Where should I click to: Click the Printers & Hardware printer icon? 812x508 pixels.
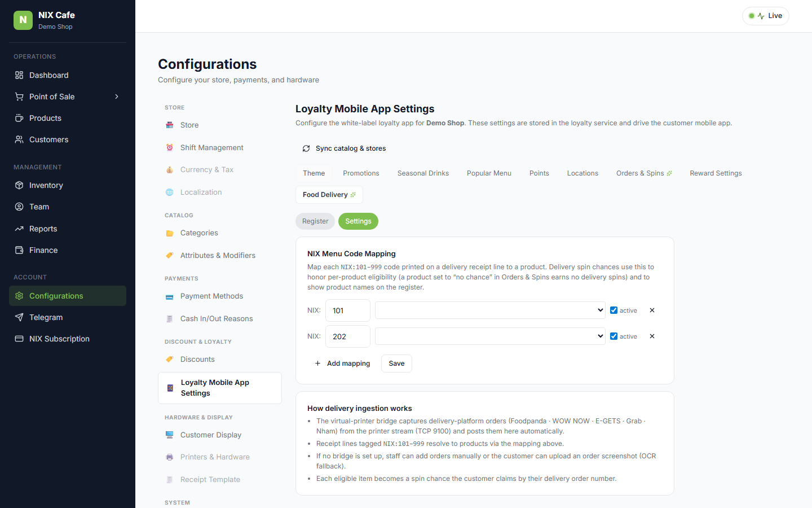170,457
